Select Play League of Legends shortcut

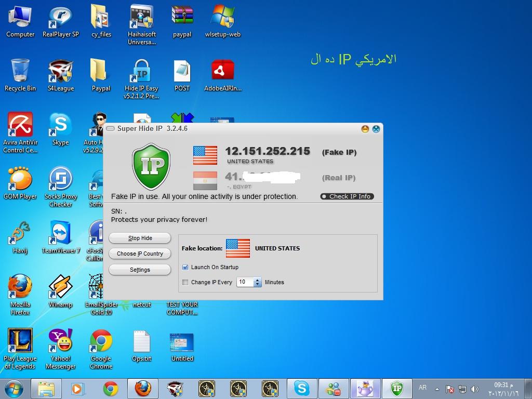click(x=20, y=349)
